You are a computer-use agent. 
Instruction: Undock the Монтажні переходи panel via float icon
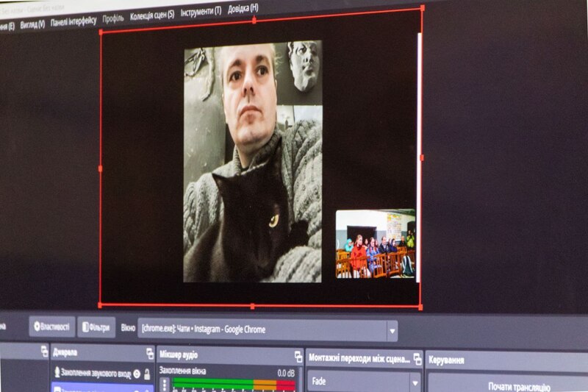[417, 359]
